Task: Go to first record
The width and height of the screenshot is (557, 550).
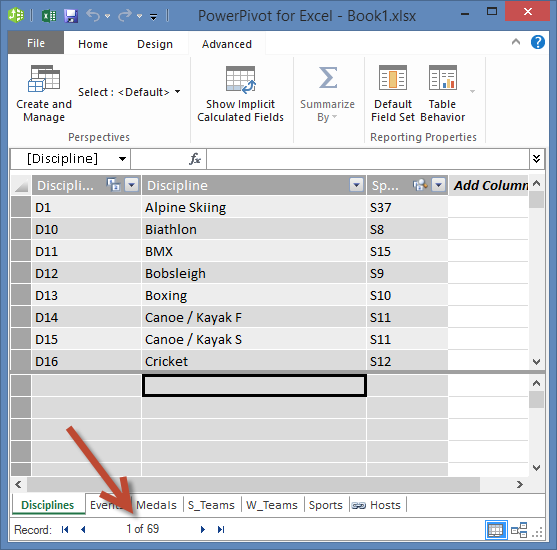Action: pyautogui.click(x=65, y=529)
